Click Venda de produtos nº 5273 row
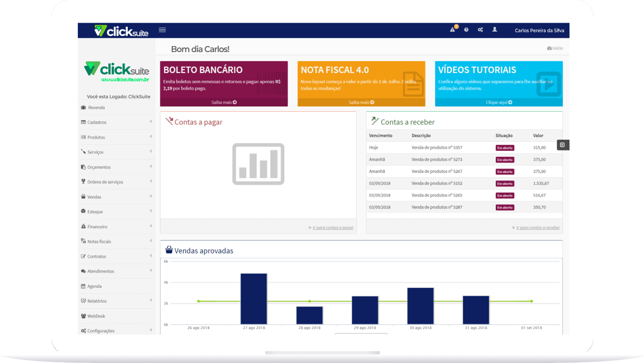644x363 pixels. coord(464,159)
